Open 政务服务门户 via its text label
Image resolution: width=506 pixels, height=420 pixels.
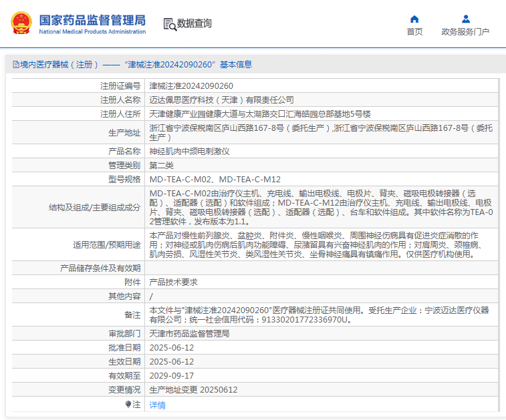[x=465, y=31]
